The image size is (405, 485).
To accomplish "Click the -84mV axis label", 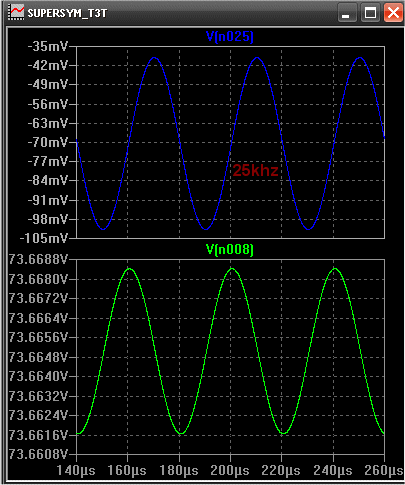I will pyautogui.click(x=48, y=181).
